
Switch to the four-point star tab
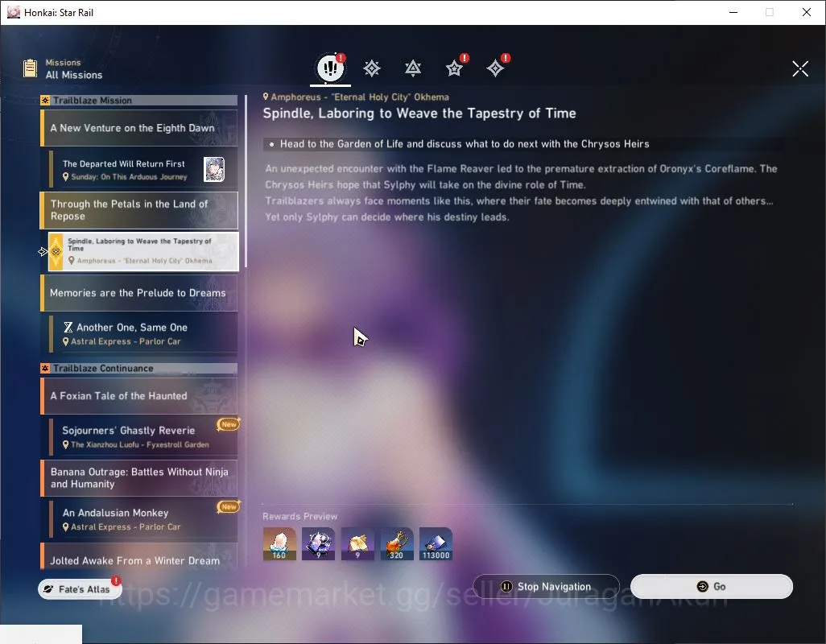tap(495, 68)
